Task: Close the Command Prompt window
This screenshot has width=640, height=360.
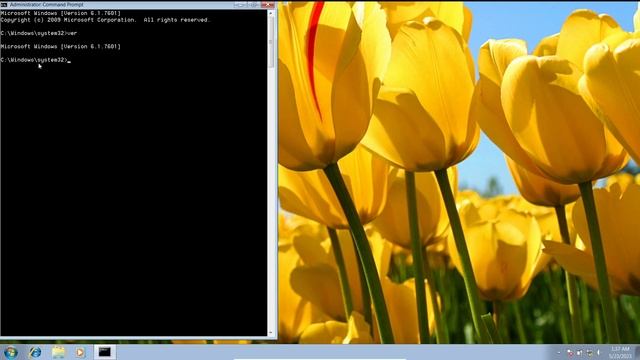Action: (x=268, y=5)
